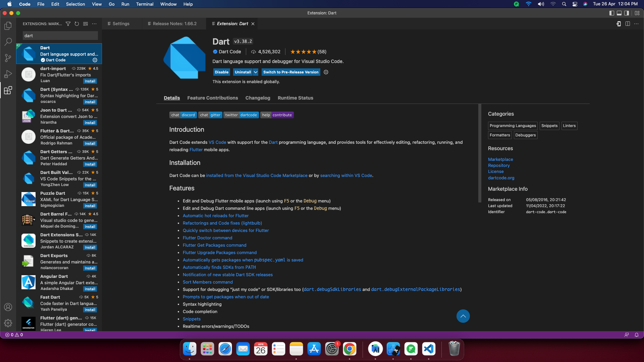Open the Source Control view
The image size is (644, 362).
coord(8,58)
